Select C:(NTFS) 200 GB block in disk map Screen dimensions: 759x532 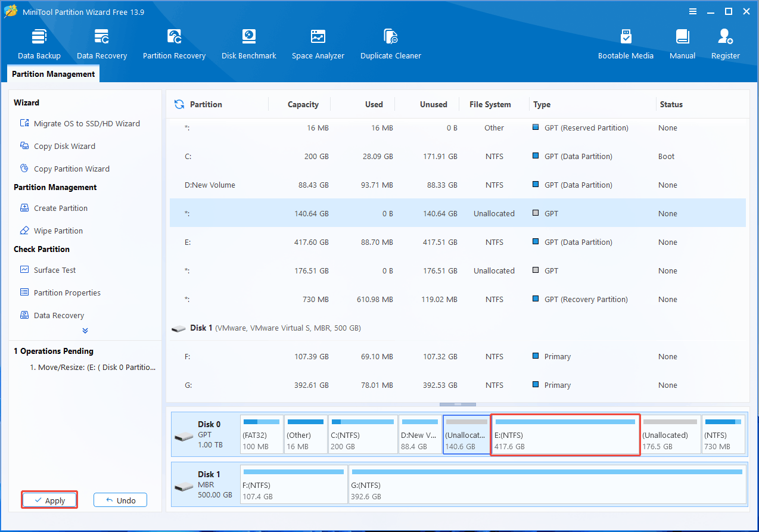pos(363,435)
